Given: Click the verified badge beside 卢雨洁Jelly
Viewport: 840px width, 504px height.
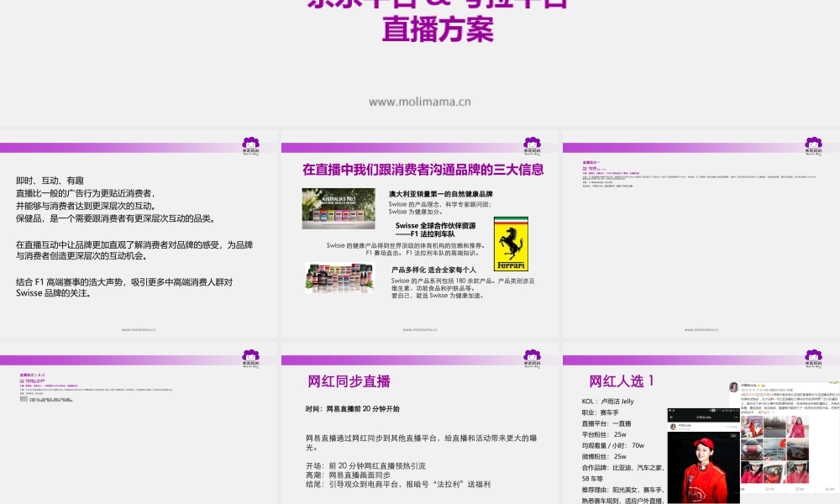Looking at the screenshot, I should (x=758, y=384).
